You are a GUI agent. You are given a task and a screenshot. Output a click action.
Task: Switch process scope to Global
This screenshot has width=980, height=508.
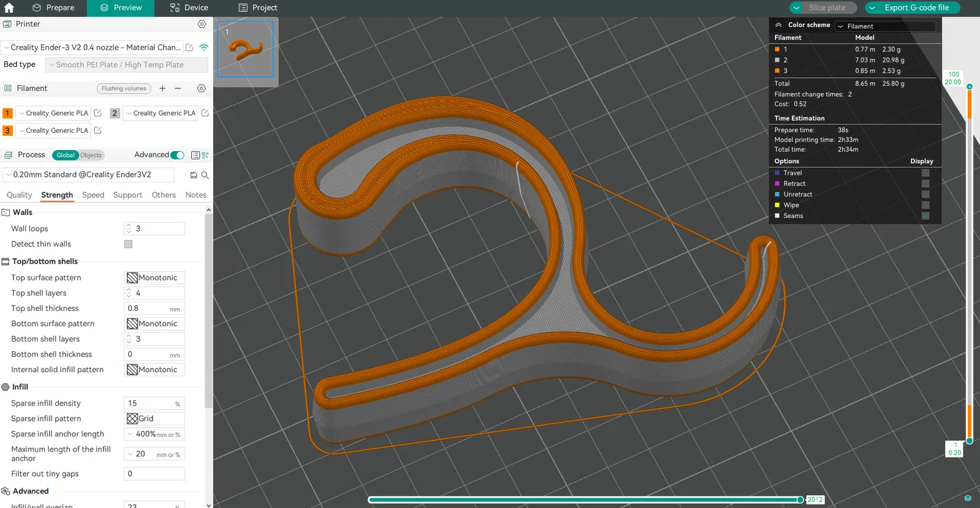66,155
